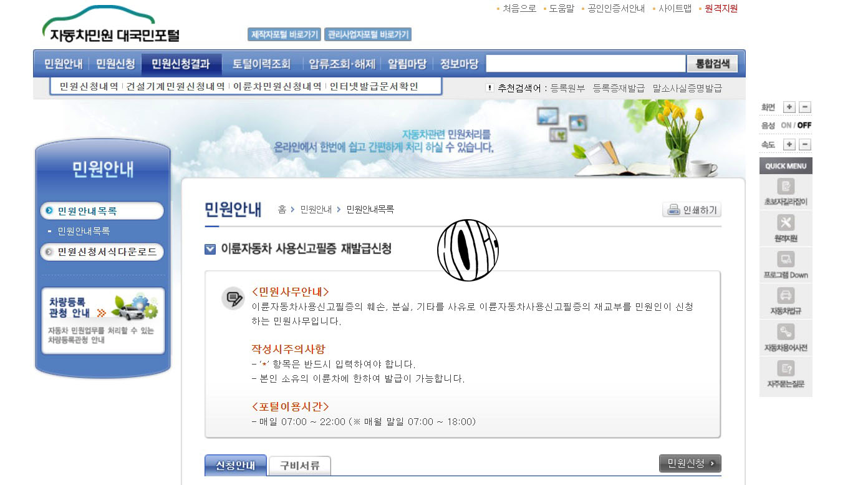Turn voice ON in 음성 setting

786,125
